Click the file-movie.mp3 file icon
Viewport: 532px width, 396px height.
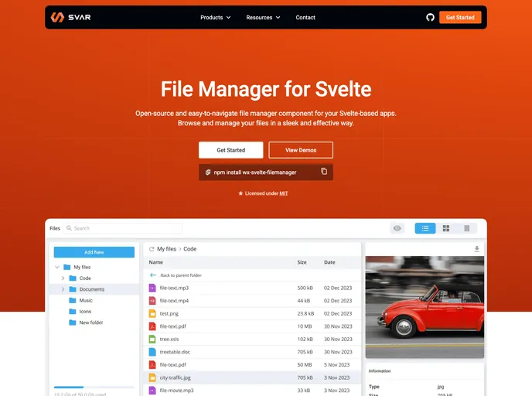[x=152, y=391]
